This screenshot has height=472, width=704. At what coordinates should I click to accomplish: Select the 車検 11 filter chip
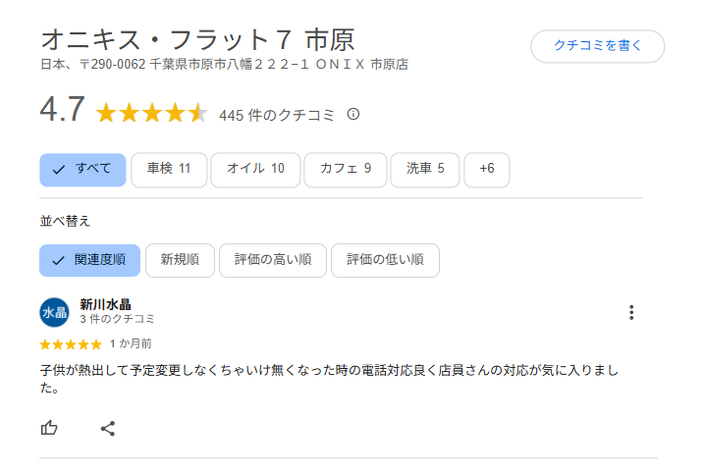(168, 170)
